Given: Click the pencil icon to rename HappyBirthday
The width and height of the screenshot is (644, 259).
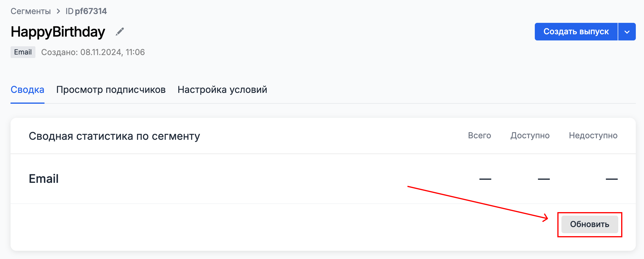Looking at the screenshot, I should [120, 32].
